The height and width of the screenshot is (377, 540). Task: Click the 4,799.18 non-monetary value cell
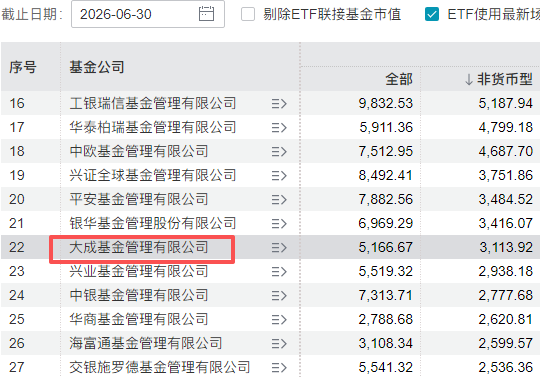(506, 127)
